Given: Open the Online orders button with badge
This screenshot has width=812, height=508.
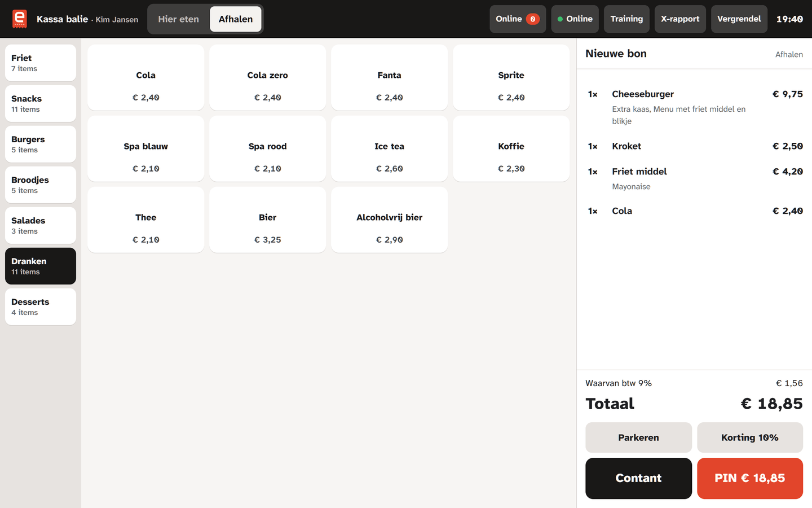Looking at the screenshot, I should (518, 19).
